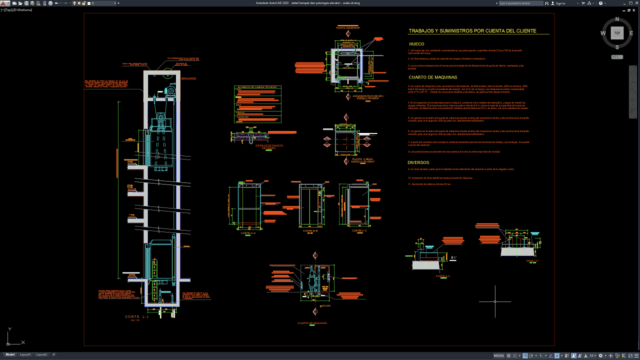Select the 'CUARTO DE MAQUINAS' heading text
This screenshot has width=640, height=360.
click(x=433, y=77)
